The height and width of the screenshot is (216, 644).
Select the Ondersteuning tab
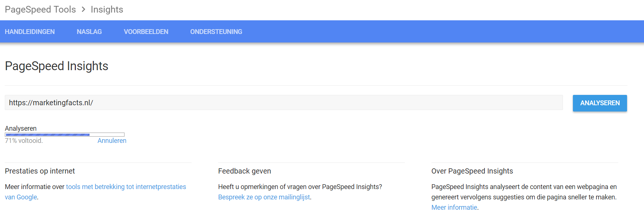(216, 32)
